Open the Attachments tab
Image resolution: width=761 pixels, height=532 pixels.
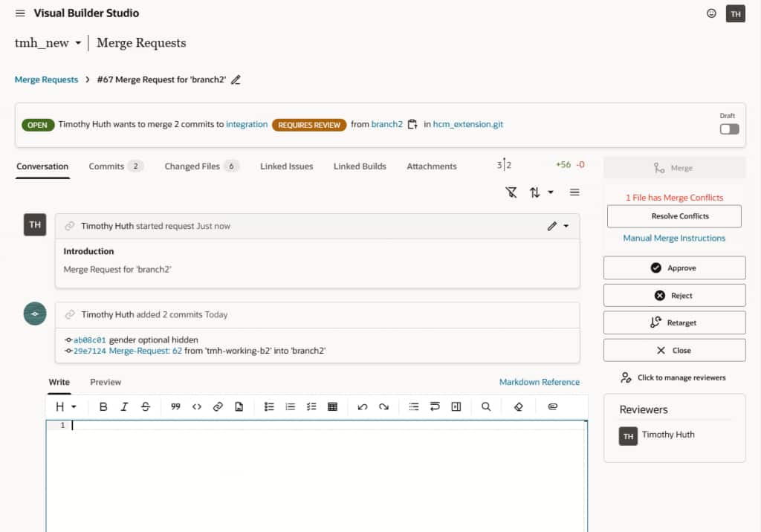click(x=432, y=166)
